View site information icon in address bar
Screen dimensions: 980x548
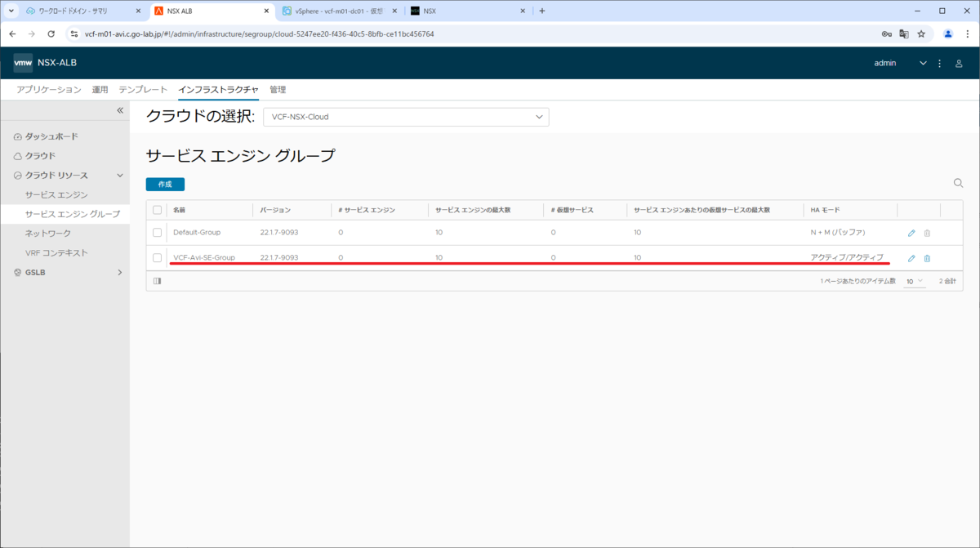click(73, 34)
